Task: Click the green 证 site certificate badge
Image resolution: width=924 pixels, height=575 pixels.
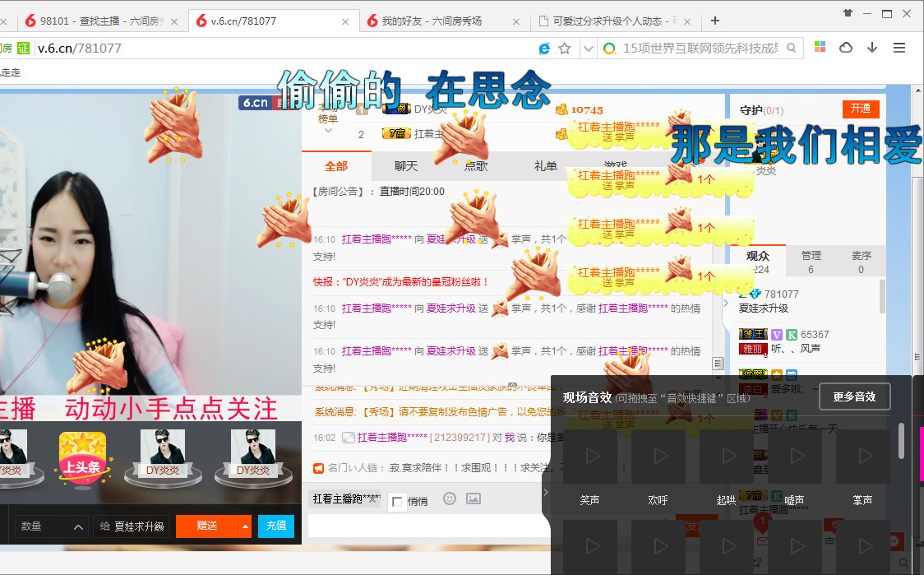Action: 23,49
